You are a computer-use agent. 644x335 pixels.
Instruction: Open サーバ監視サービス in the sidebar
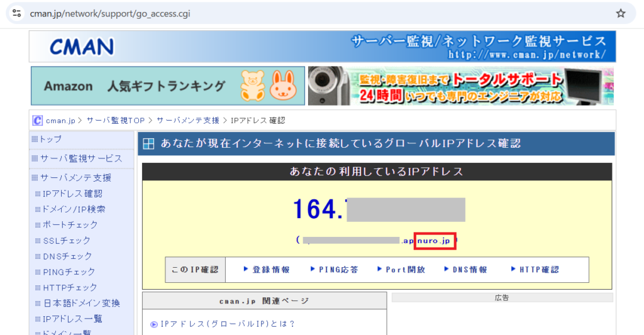tap(81, 158)
